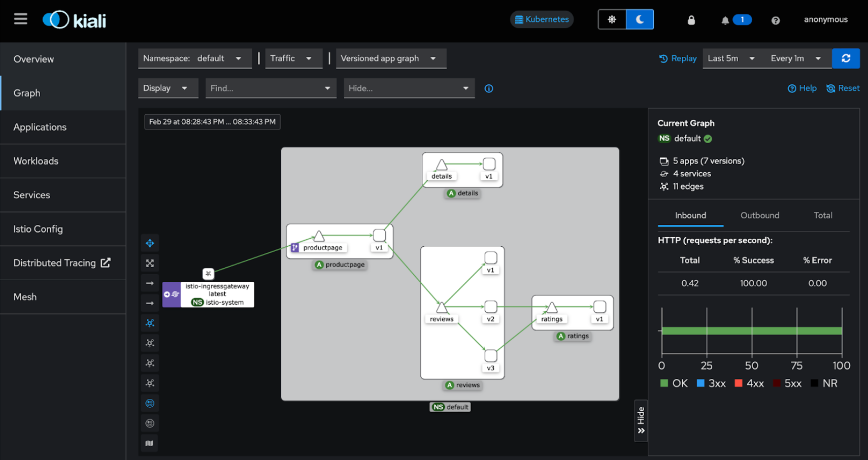Select the blue namespace layout button
The image size is (868, 460).
coord(150,403)
